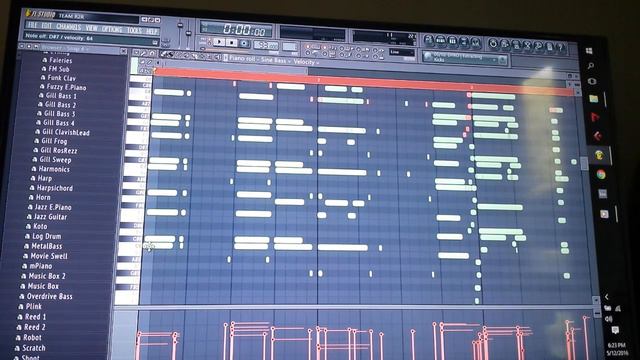Image resolution: width=640 pixels, height=360 pixels.
Task: Open the Line snap selector dropdown
Action: tap(402, 53)
